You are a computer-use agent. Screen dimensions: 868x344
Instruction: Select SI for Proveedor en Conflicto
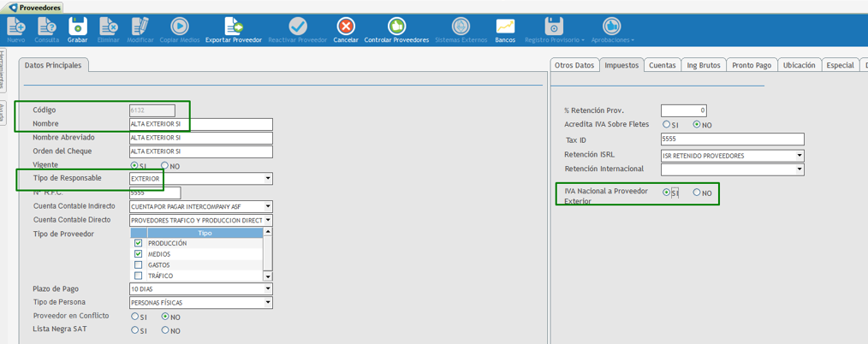135,317
